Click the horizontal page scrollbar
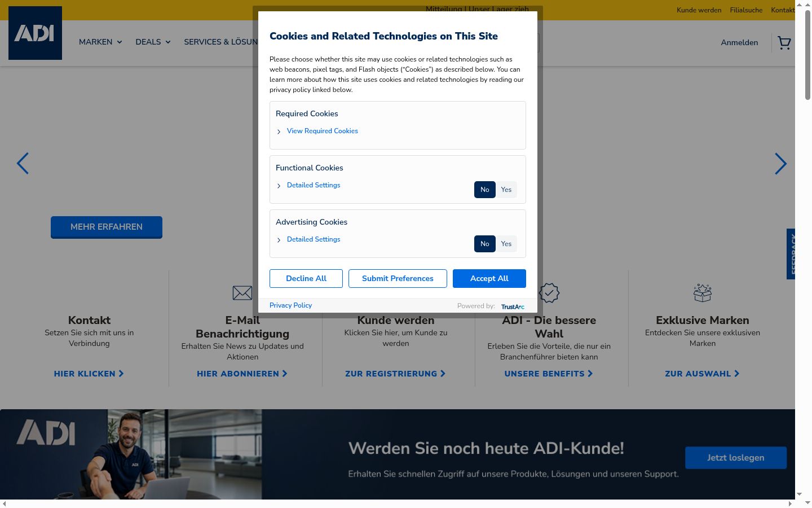Screen dimensions: 812x508 coord(398,503)
